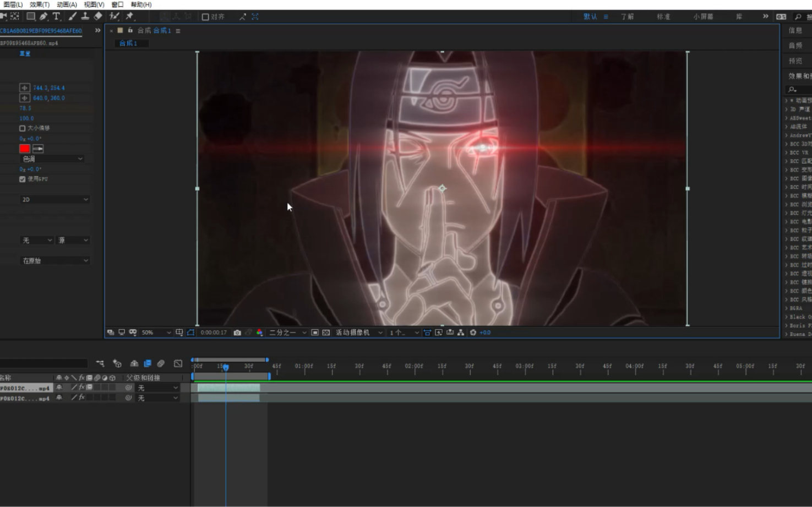Viewport: 812px width, 507px height.
Task: Select the Brush tool
Action: 73,17
